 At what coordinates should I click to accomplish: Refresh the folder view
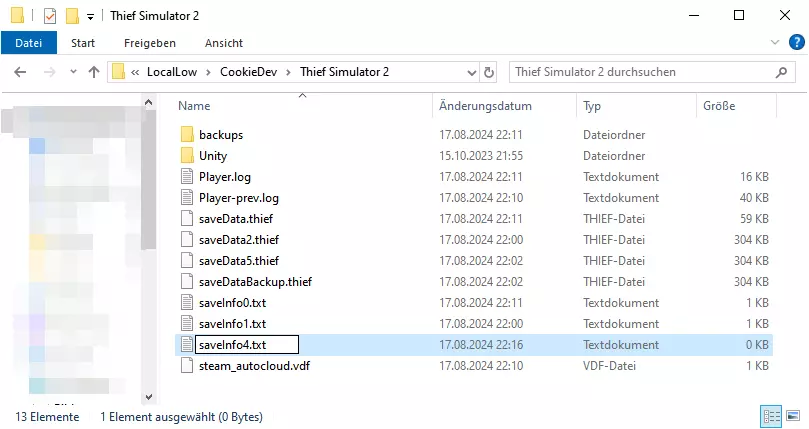pos(489,72)
